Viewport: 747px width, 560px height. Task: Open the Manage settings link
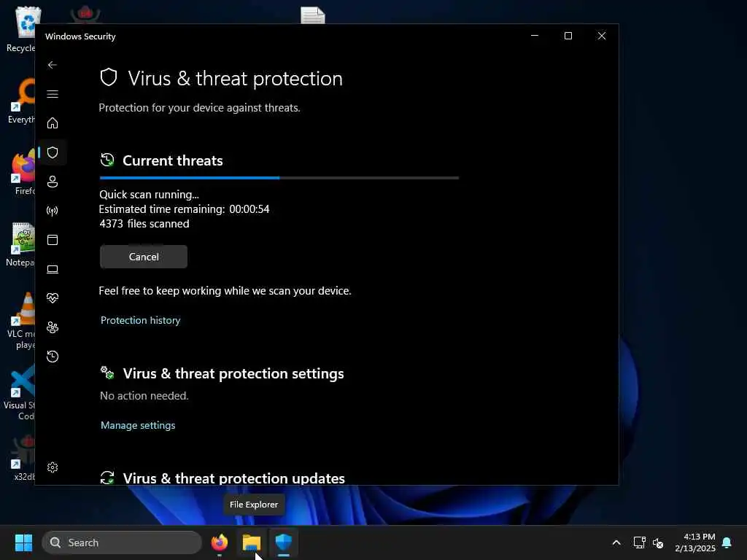click(138, 425)
